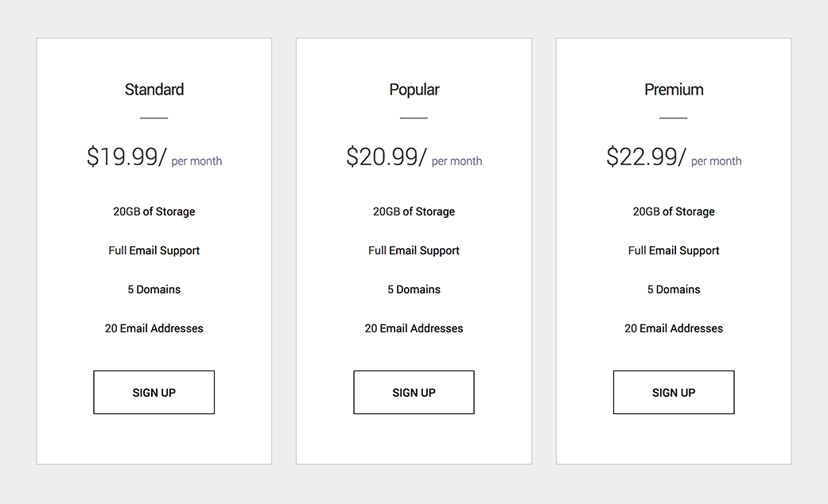This screenshot has height=504, width=828.
Task: Click per month label in Popular card
Action: [457, 161]
